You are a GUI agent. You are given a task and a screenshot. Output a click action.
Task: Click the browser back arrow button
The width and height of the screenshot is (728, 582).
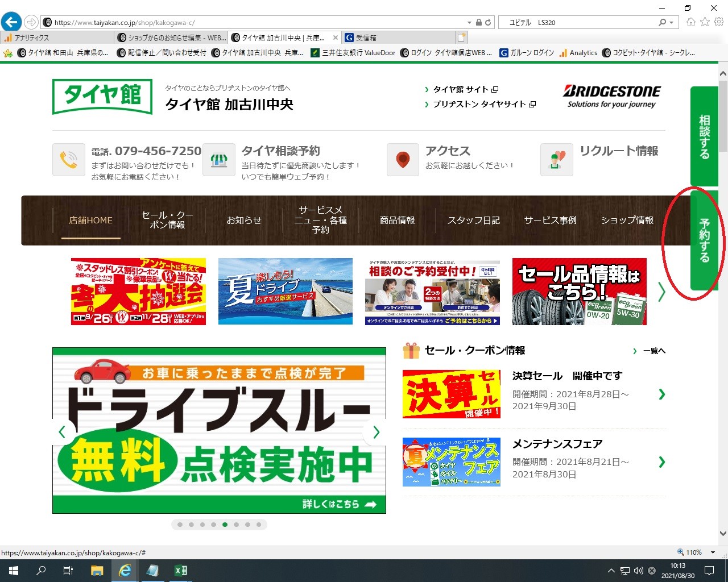coord(11,22)
